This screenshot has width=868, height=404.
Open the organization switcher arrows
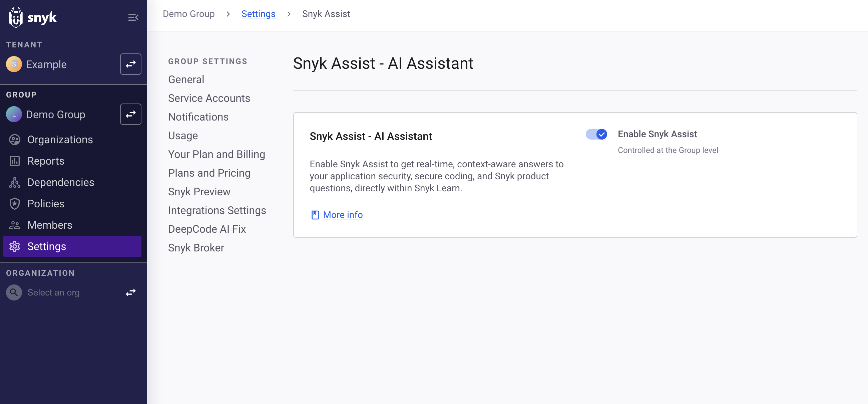pos(130,292)
